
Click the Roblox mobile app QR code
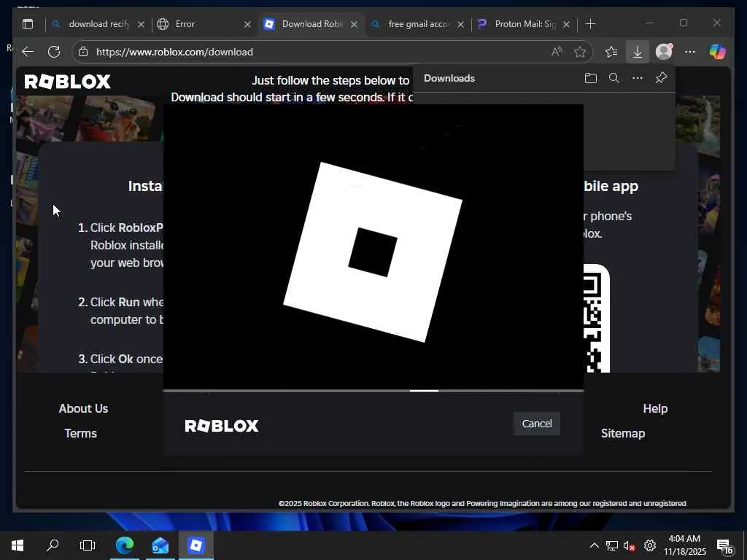click(x=597, y=318)
